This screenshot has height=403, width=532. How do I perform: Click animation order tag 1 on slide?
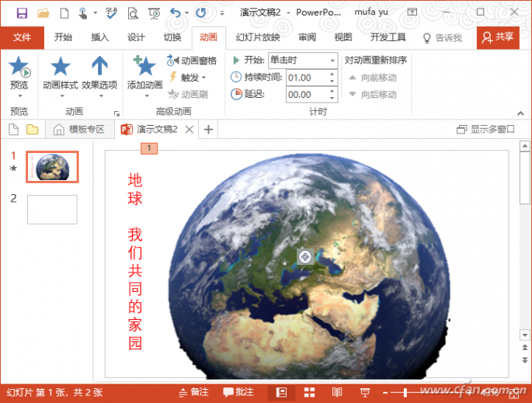click(x=149, y=148)
